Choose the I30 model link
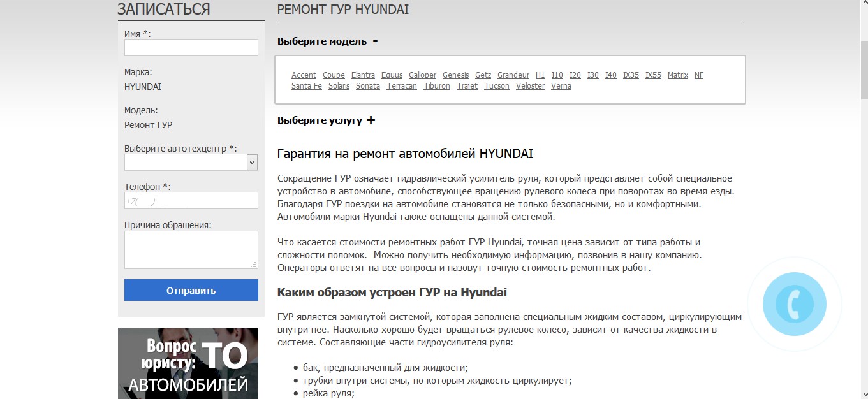The height and width of the screenshot is (399, 868). tap(593, 75)
